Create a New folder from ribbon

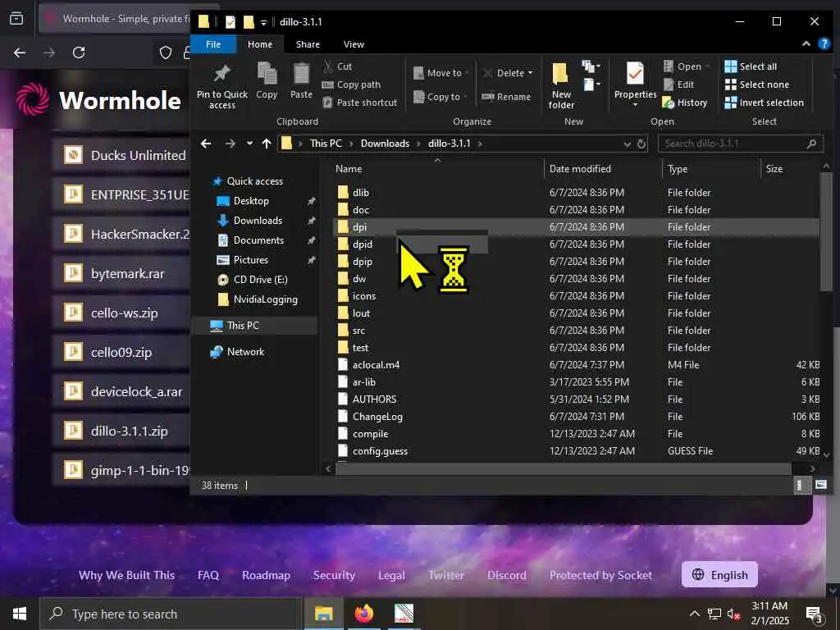click(x=561, y=85)
